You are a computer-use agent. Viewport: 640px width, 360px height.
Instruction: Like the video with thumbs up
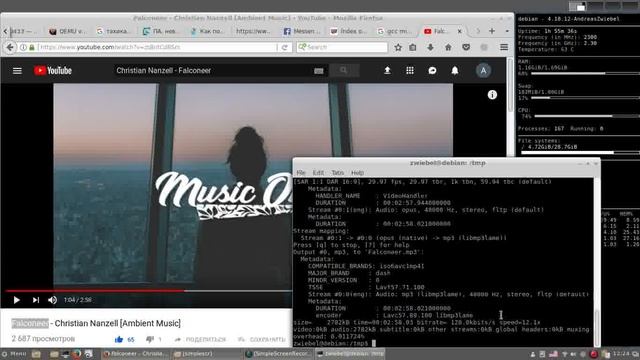pyautogui.click(x=119, y=339)
